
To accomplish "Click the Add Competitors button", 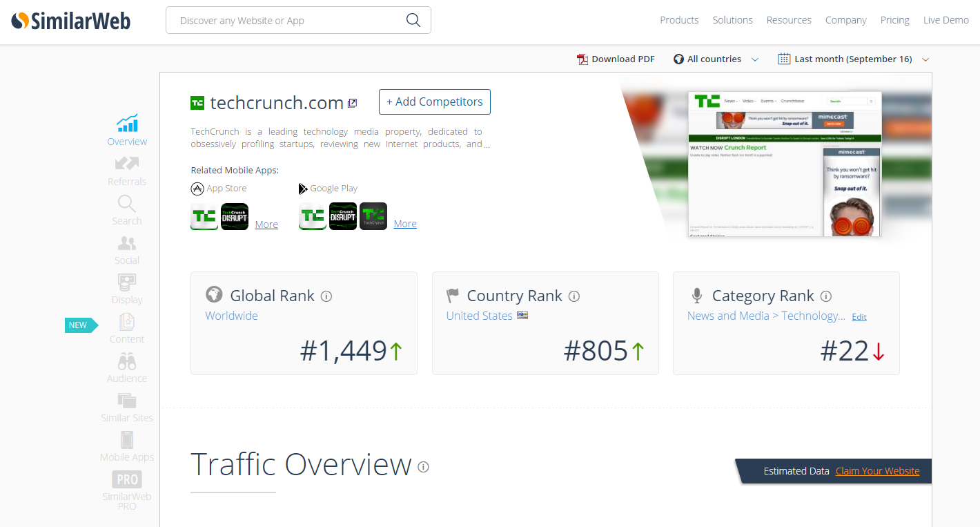I will (435, 102).
